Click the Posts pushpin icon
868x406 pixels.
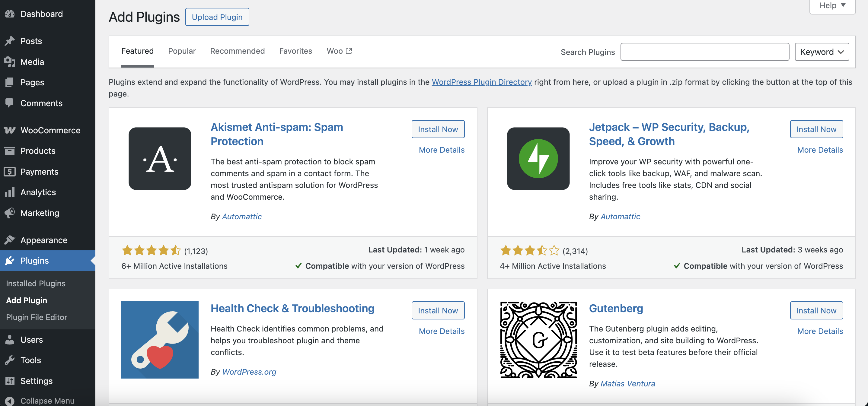(10, 41)
